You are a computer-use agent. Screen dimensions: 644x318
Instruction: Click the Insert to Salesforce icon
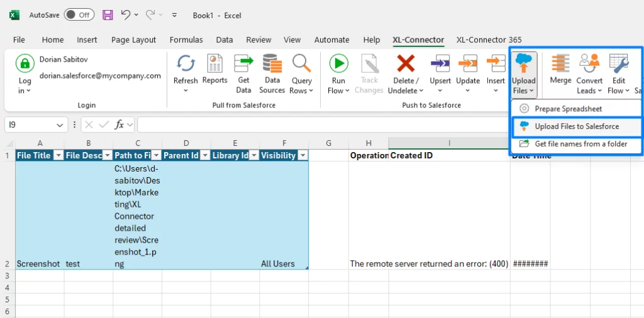point(496,63)
